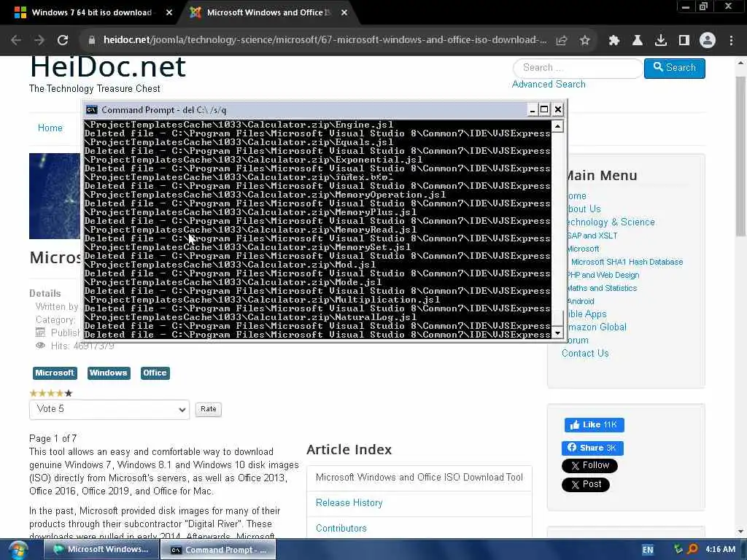Click the Rate button
This screenshot has height=560, width=747.
[208, 409]
